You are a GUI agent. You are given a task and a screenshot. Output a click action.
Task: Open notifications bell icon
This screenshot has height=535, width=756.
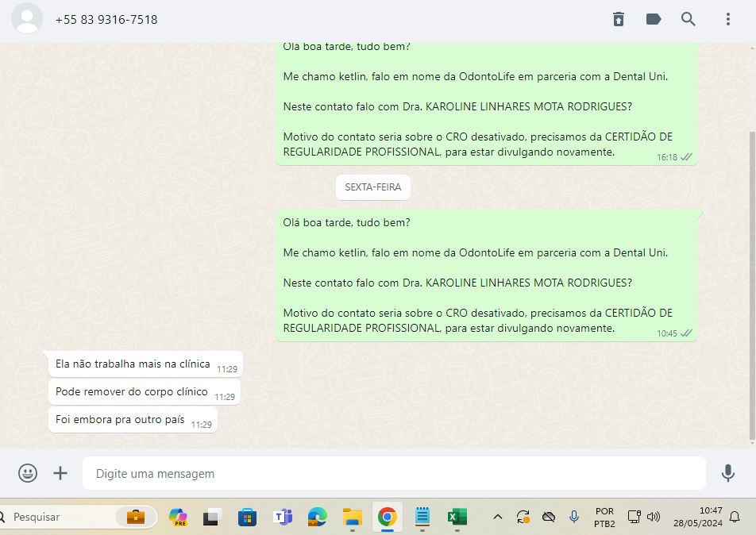[x=735, y=518]
